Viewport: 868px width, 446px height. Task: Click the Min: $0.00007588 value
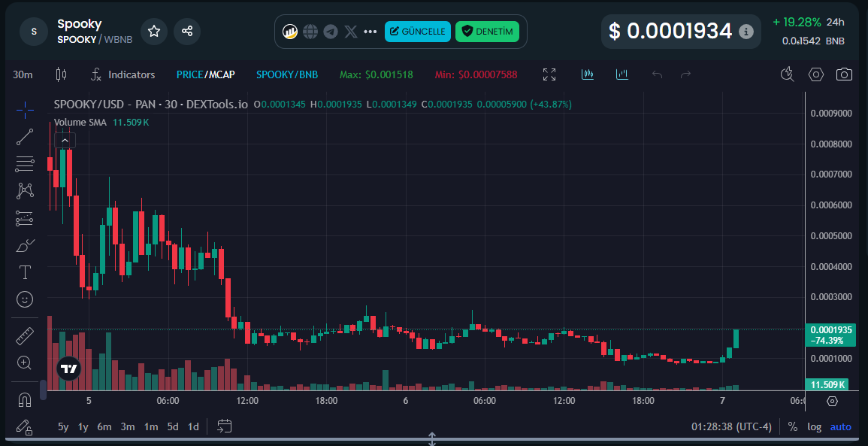coord(476,74)
